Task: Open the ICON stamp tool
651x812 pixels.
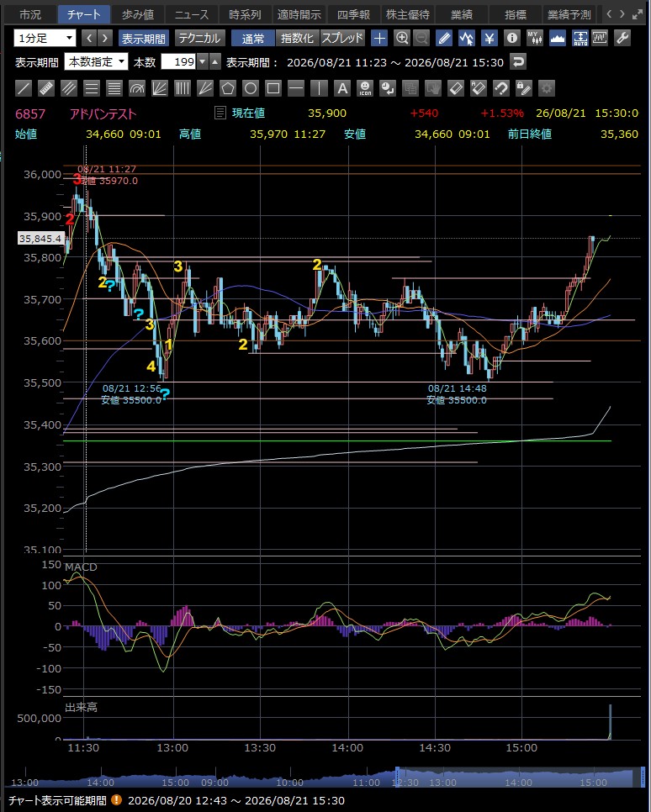Action: point(365,88)
